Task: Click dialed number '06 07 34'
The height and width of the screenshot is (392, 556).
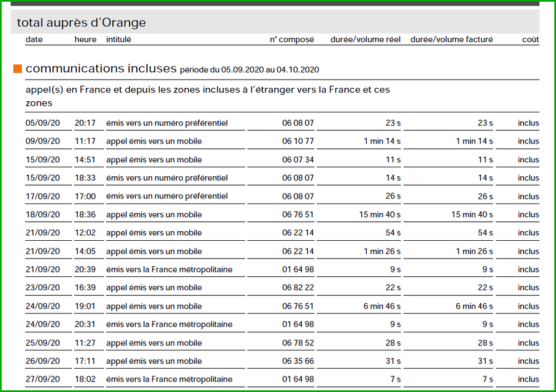Action: click(298, 160)
